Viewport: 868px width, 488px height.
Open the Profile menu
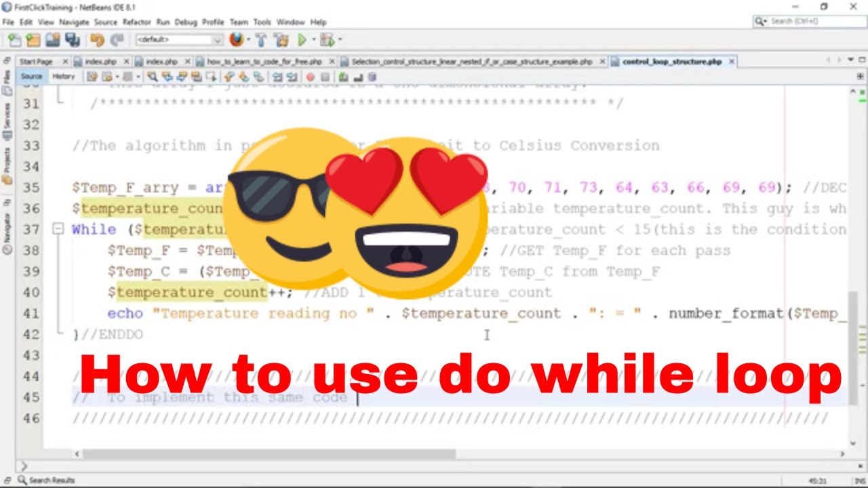tap(213, 22)
